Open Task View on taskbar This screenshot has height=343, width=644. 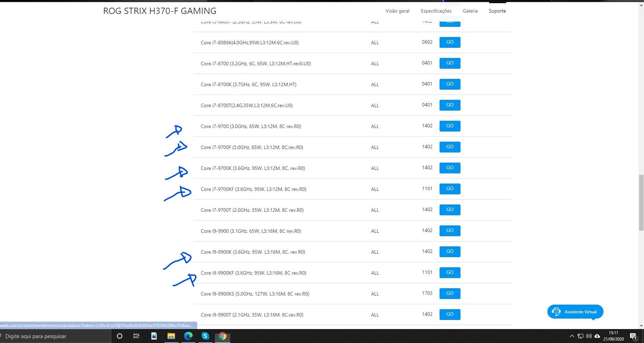(136, 336)
